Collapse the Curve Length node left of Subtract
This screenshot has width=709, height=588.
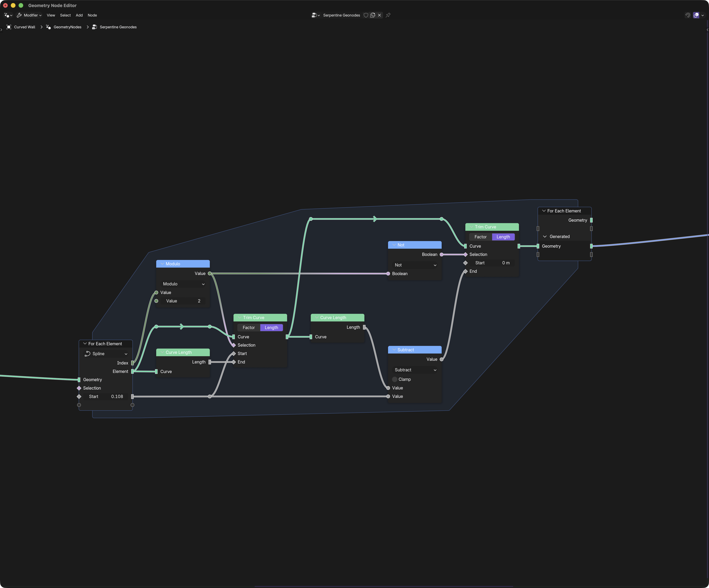tap(317, 317)
